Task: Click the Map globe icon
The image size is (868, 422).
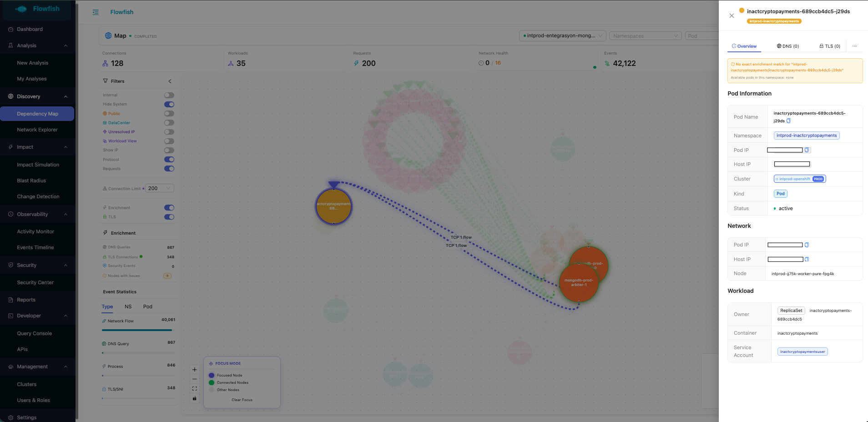Action: 108,35
